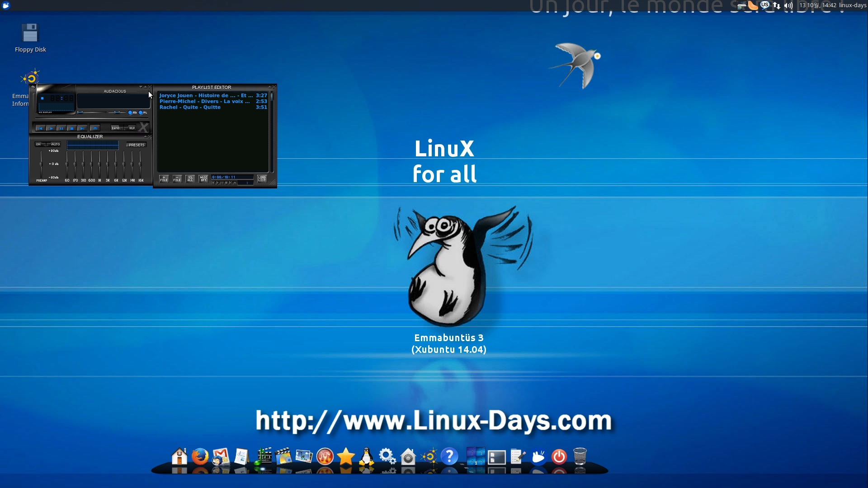Click the 1K equalizer band slider
This screenshot has height=488, width=868.
click(x=99, y=164)
